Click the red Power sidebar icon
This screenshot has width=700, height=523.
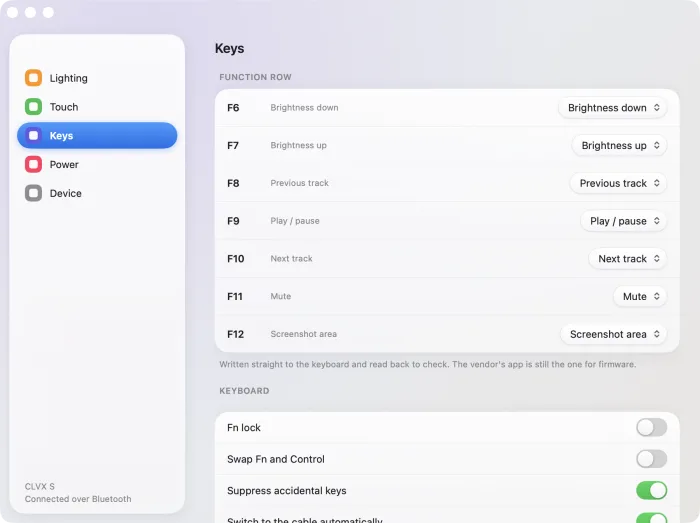(x=33, y=164)
